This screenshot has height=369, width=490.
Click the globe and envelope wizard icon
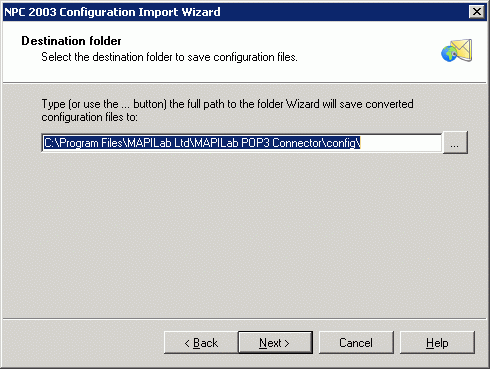457,51
